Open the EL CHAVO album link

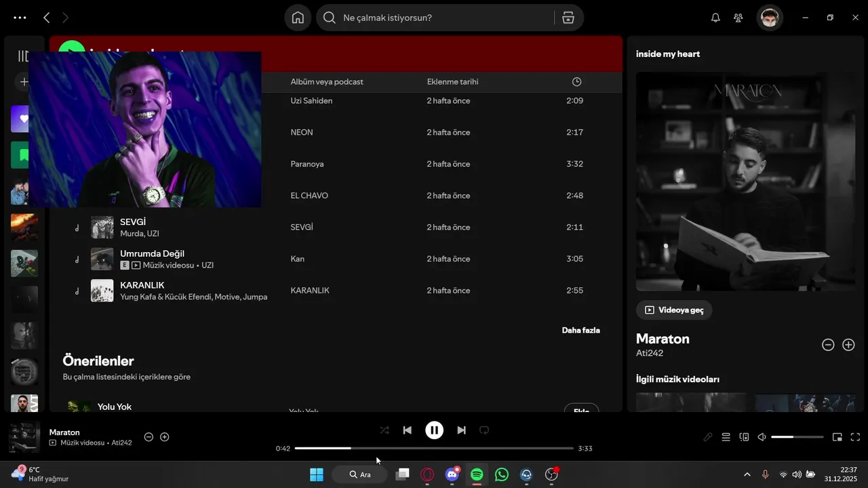tap(309, 195)
